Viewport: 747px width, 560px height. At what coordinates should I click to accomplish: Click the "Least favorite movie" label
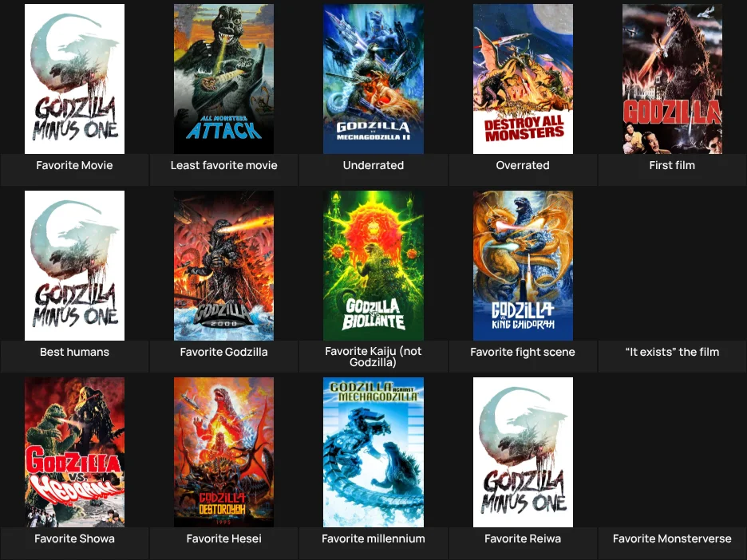(x=224, y=165)
